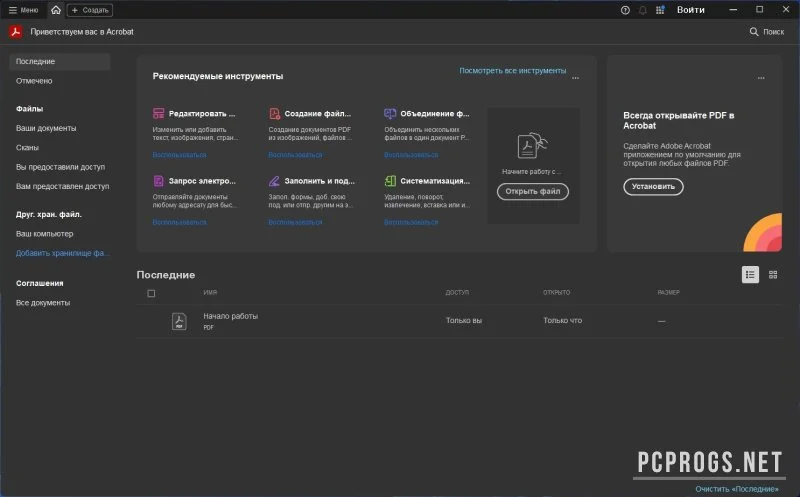Image resolution: width=800 pixels, height=497 pixels.
Task: Use the Создание файла tool link
Action: click(x=295, y=155)
